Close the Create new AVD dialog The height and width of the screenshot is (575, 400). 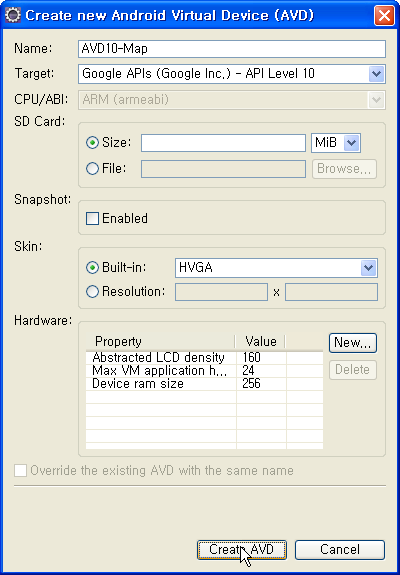point(384,15)
